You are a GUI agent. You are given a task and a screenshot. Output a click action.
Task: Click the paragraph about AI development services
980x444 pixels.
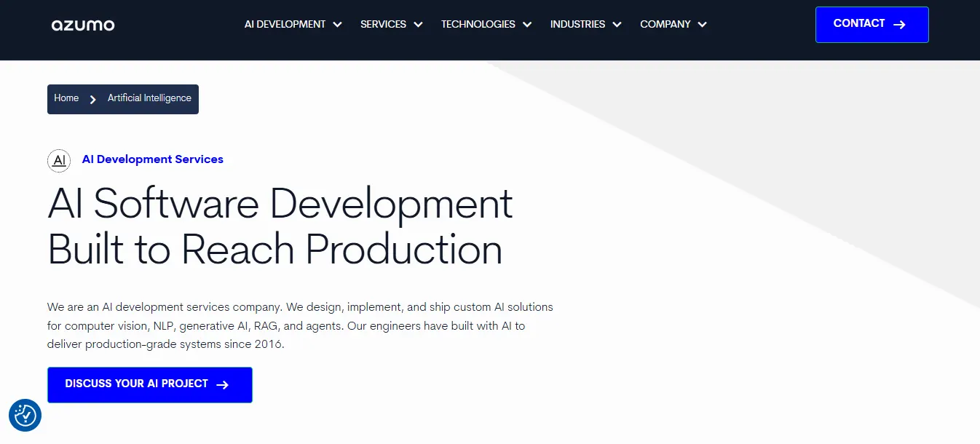coord(300,325)
